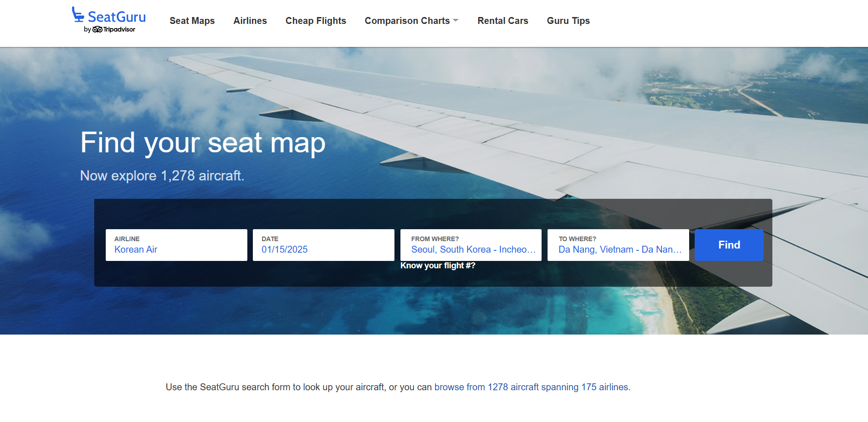Expand the Comparison Charts dropdown
The width and height of the screenshot is (868, 422).
(x=411, y=21)
